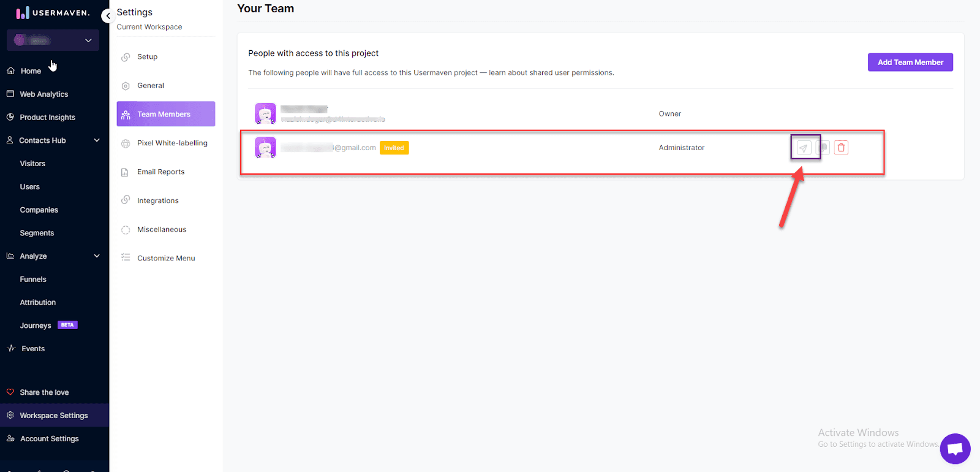Screen dimensions: 980x472
Task: Open the live chat bubble widget
Action: [955, 449]
